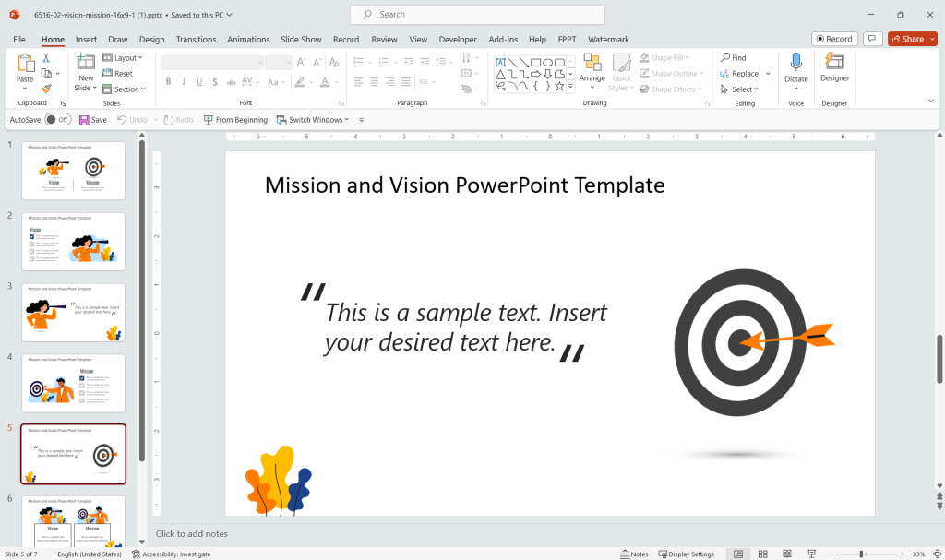This screenshot has width=945, height=560.
Task: Select the Strikethrough formatting icon
Action: coord(214,82)
